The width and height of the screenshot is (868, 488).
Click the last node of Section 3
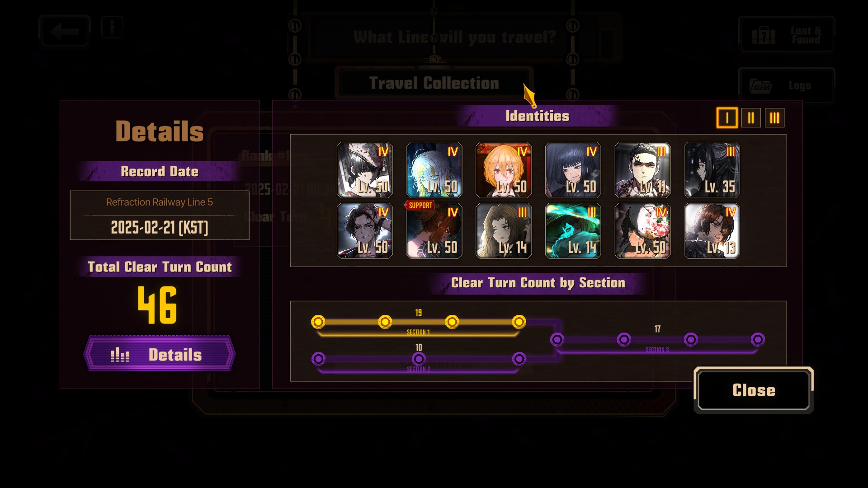[x=758, y=339]
